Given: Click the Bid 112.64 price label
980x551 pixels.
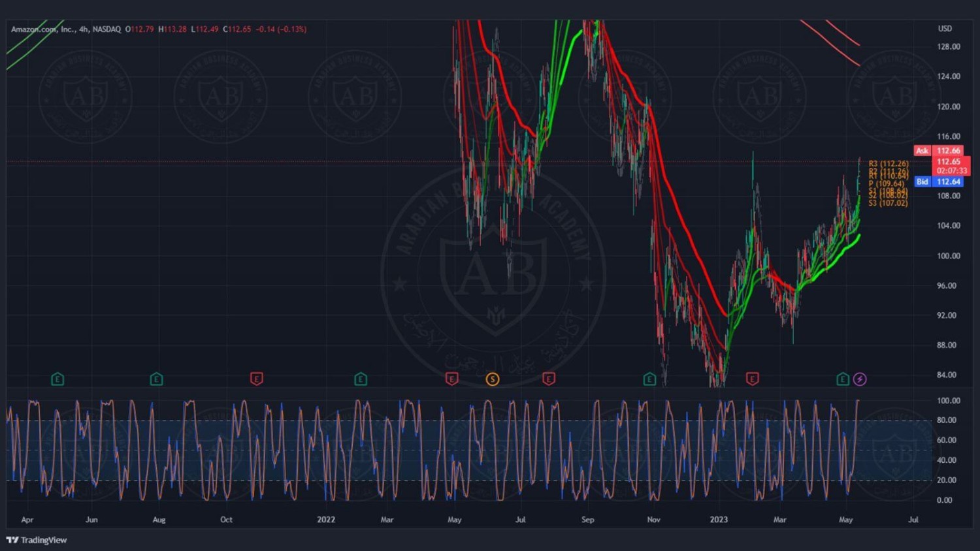Looking at the screenshot, I should (938, 181).
